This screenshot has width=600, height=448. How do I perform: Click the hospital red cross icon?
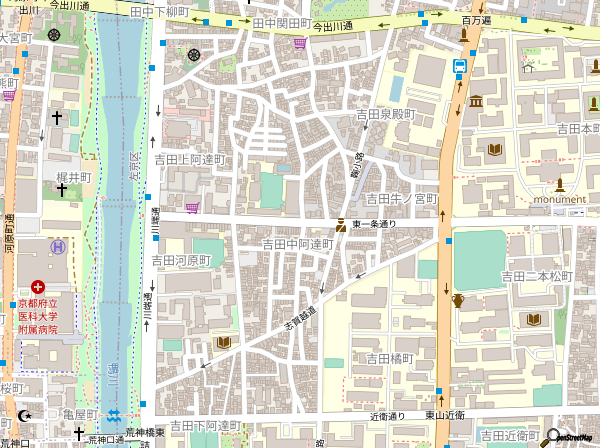[x=38, y=287]
